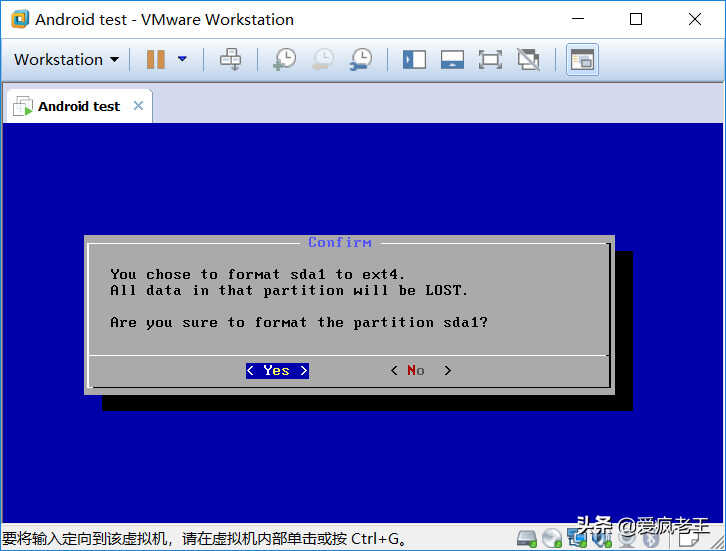Click the sound card status icon
The height and width of the screenshot is (551, 726).
pyautogui.click(x=602, y=538)
